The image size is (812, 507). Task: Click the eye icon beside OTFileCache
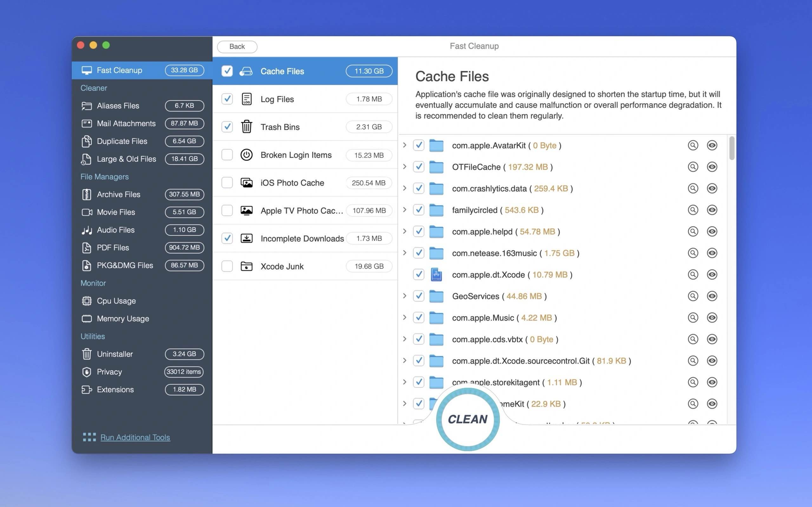click(712, 167)
